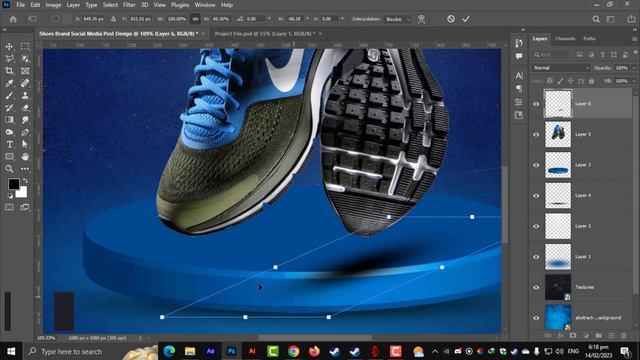Open the Normal blend mode dropdown

(x=561, y=68)
